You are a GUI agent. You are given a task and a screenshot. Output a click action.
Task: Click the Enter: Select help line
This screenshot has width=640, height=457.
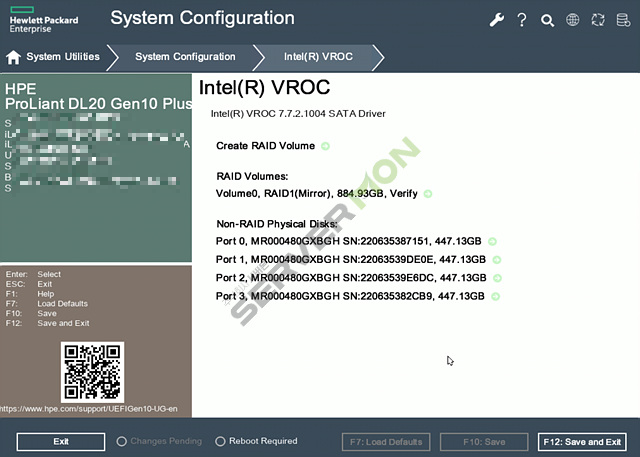tap(33, 274)
